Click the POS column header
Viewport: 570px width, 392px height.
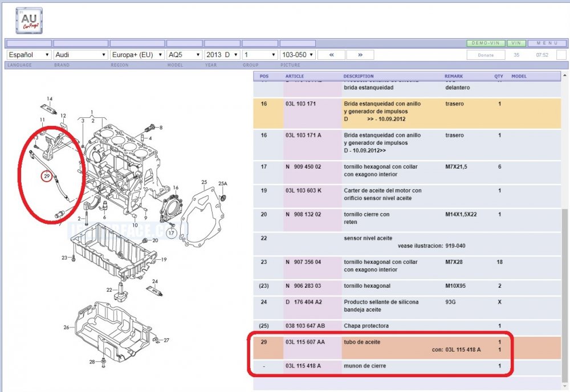pos(264,76)
